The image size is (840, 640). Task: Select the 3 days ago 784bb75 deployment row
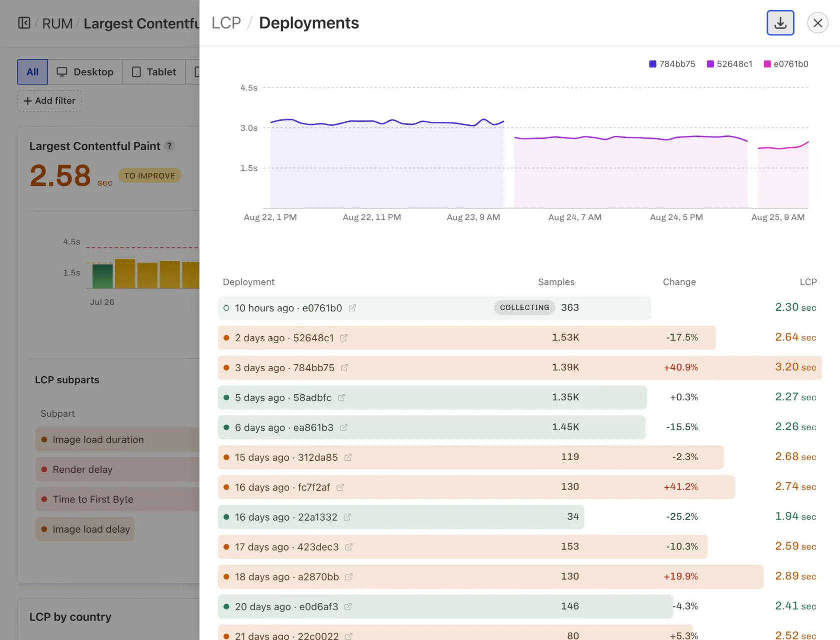520,368
